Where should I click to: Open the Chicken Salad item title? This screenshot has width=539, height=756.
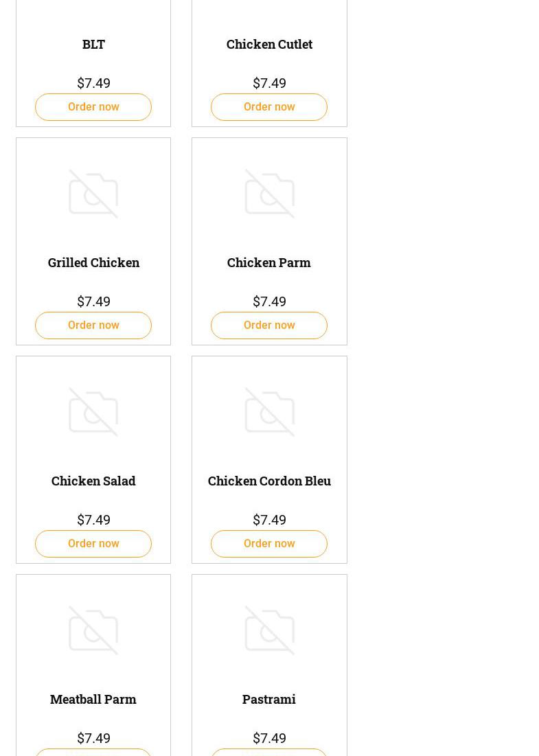[x=93, y=481]
